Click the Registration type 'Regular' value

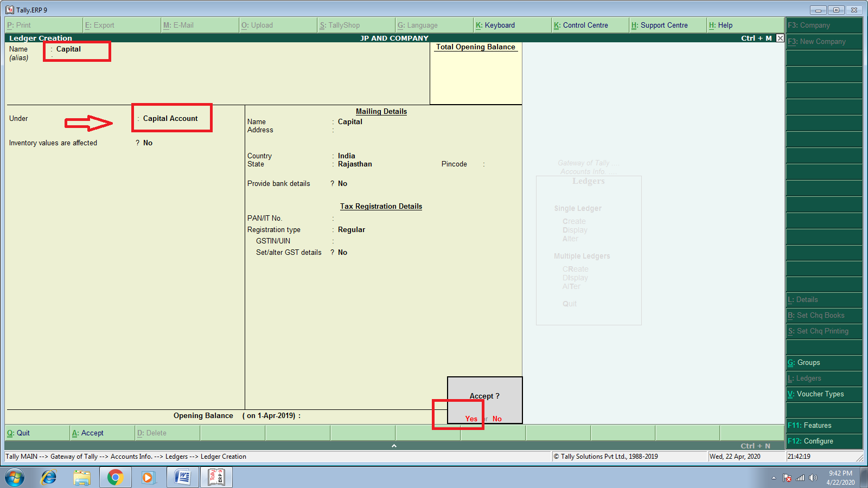click(x=352, y=229)
